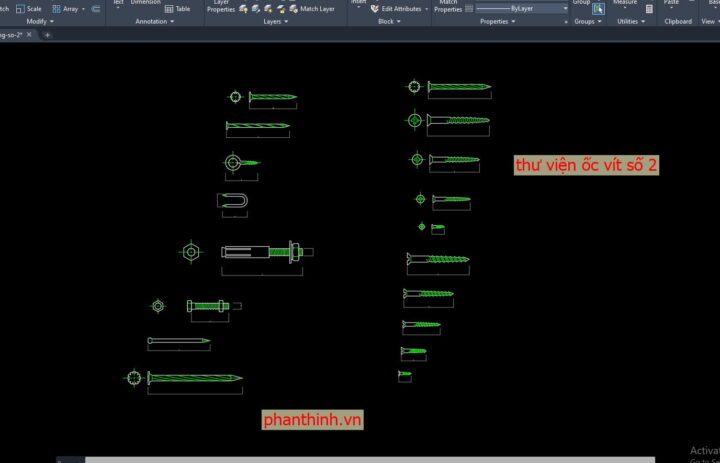Select the 'thư viện ốc vít số 2' text
The height and width of the screenshot is (463, 720).
pyautogui.click(x=586, y=165)
